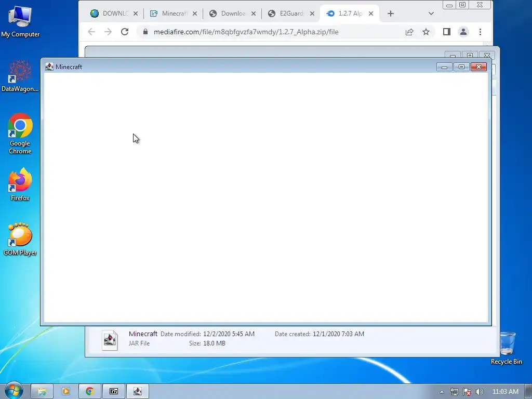Open Windows Media Player from taskbar
The width and height of the screenshot is (532, 399).
point(66,391)
